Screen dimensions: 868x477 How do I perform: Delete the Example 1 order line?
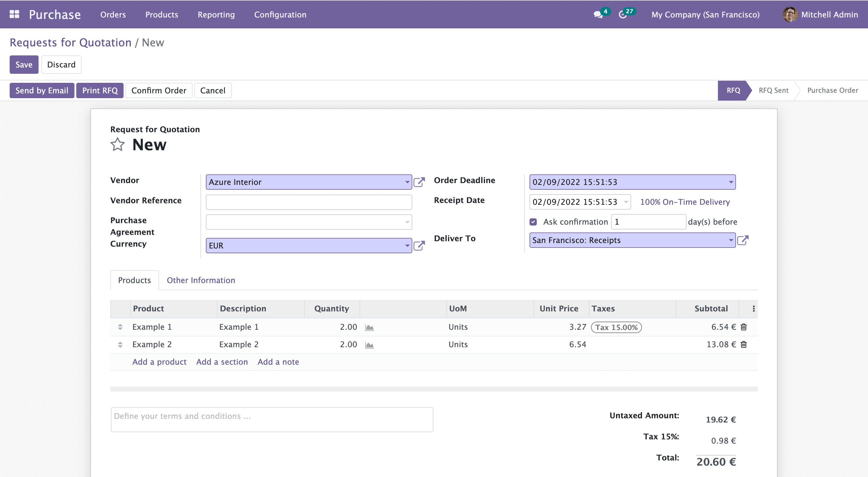pos(744,327)
